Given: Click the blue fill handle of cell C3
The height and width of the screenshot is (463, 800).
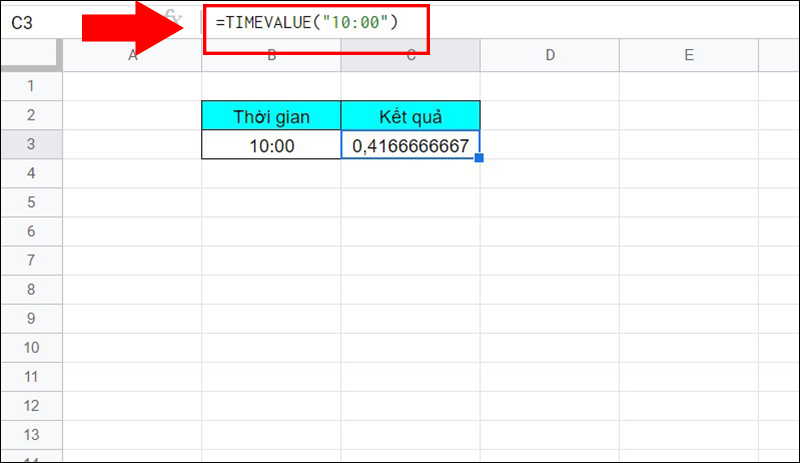Looking at the screenshot, I should click(x=480, y=158).
